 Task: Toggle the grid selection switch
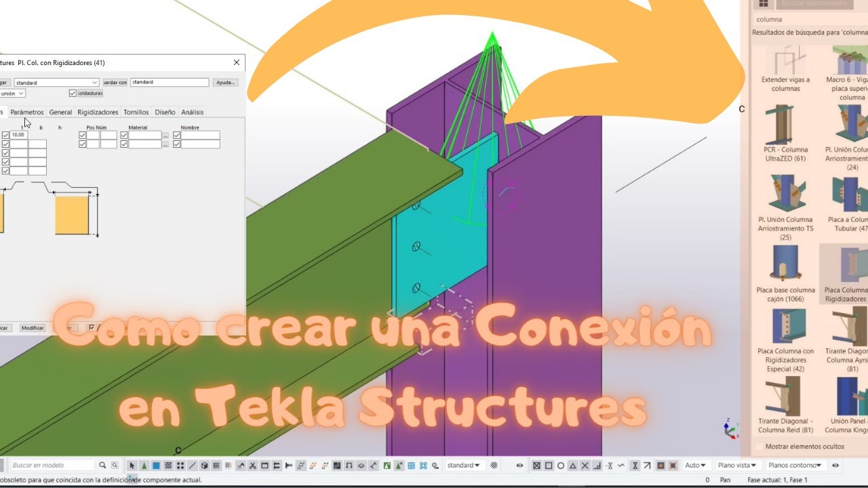tap(216, 466)
